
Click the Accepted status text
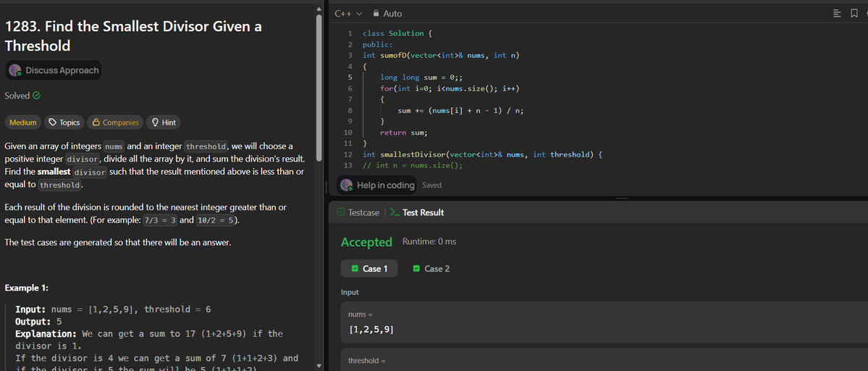point(366,242)
